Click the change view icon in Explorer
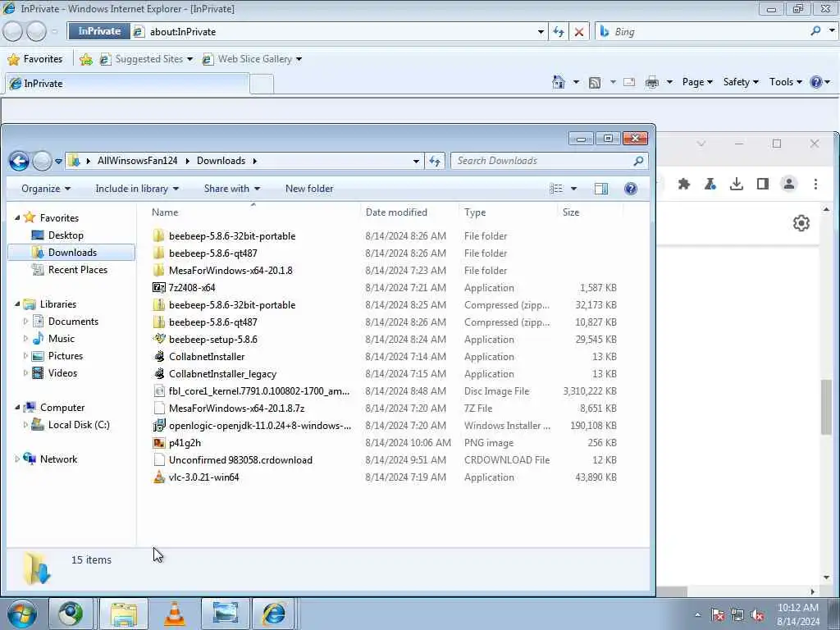The width and height of the screenshot is (840, 630). click(x=556, y=189)
